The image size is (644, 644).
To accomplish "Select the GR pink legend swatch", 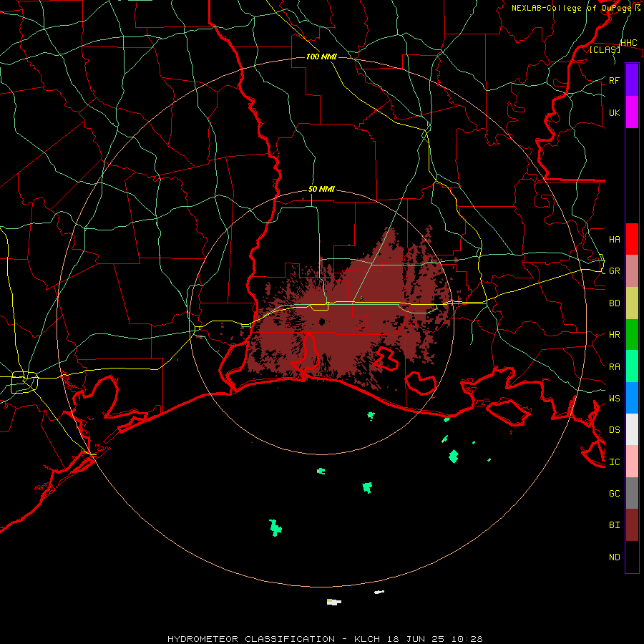I will coord(632,270).
